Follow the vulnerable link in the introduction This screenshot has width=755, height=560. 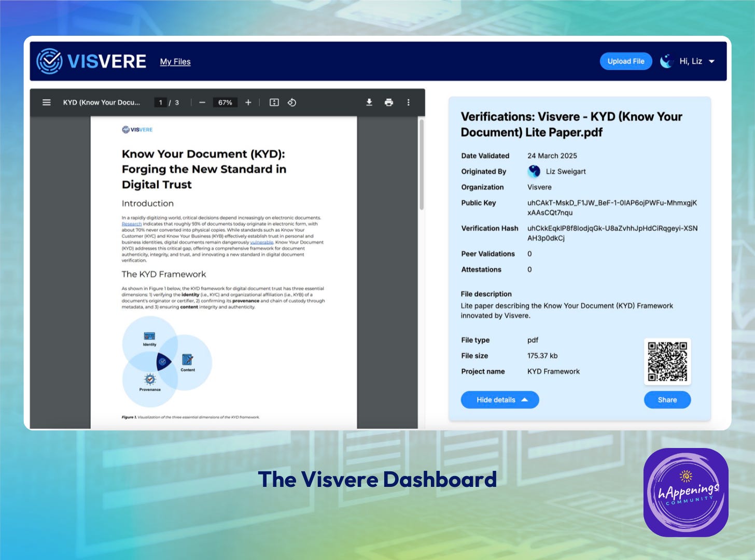(261, 242)
